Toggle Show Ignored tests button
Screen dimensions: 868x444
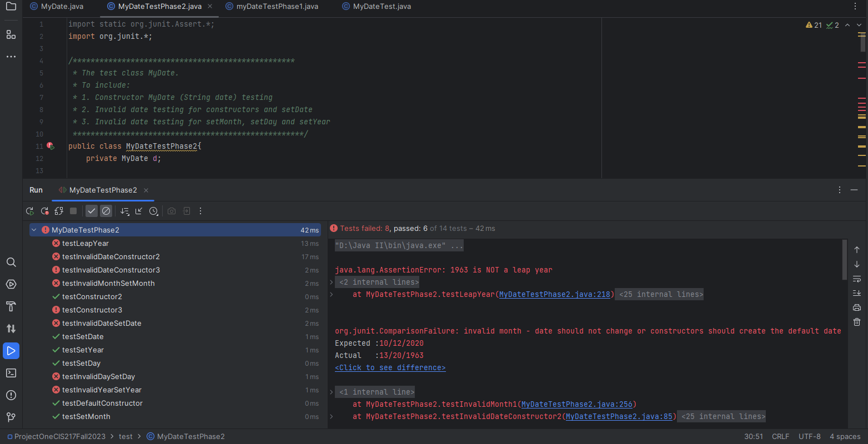[x=106, y=211]
